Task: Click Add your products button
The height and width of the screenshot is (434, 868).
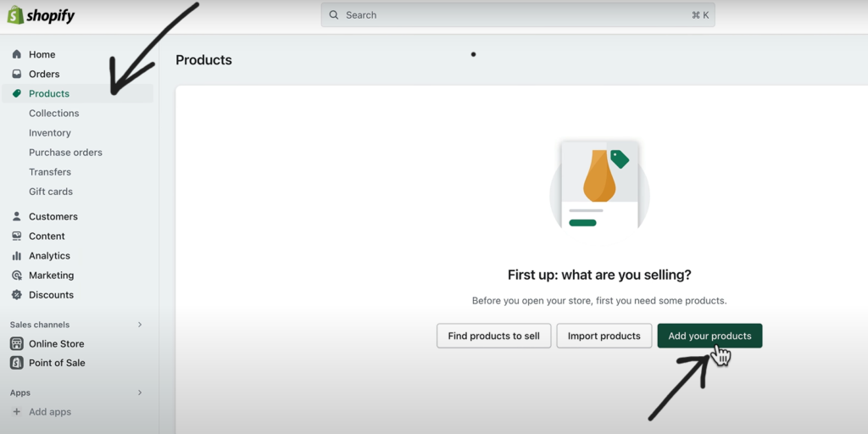Action: coord(709,336)
